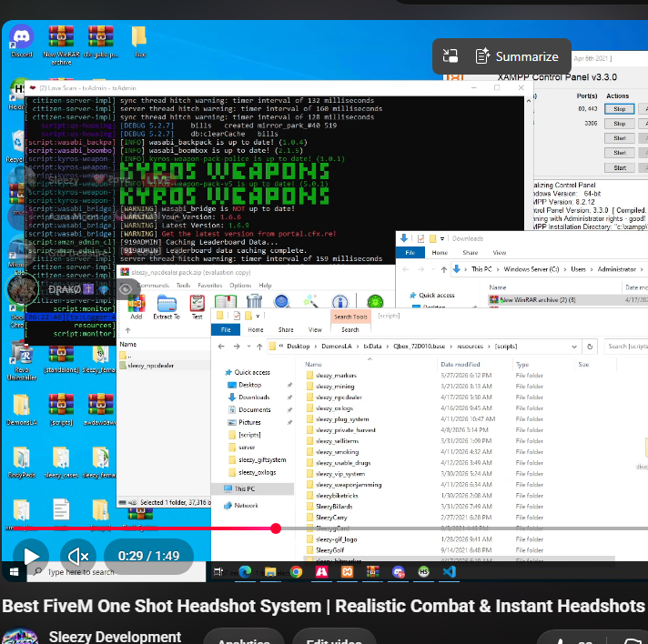Click the File tab in the Downloads window
This screenshot has height=644, width=648.
pyautogui.click(x=410, y=252)
